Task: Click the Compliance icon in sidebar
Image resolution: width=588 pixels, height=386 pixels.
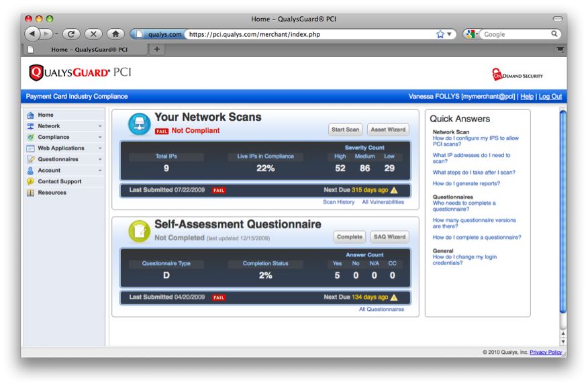Action: 30,138
